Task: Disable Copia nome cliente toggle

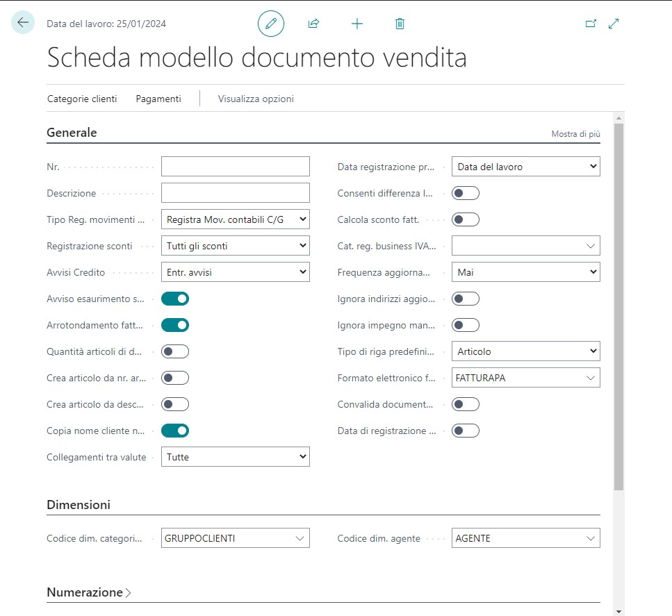Action: [175, 431]
